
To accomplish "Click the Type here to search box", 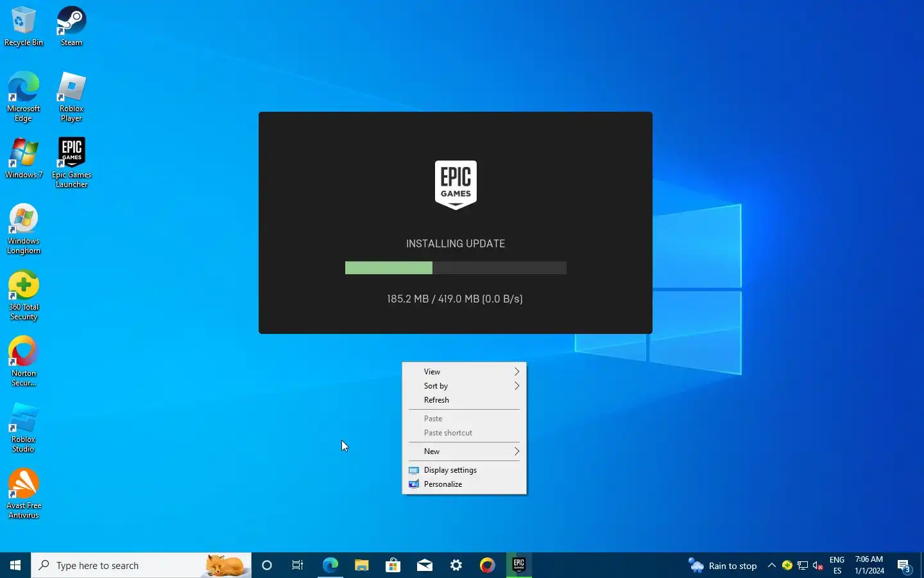I will coord(141,565).
